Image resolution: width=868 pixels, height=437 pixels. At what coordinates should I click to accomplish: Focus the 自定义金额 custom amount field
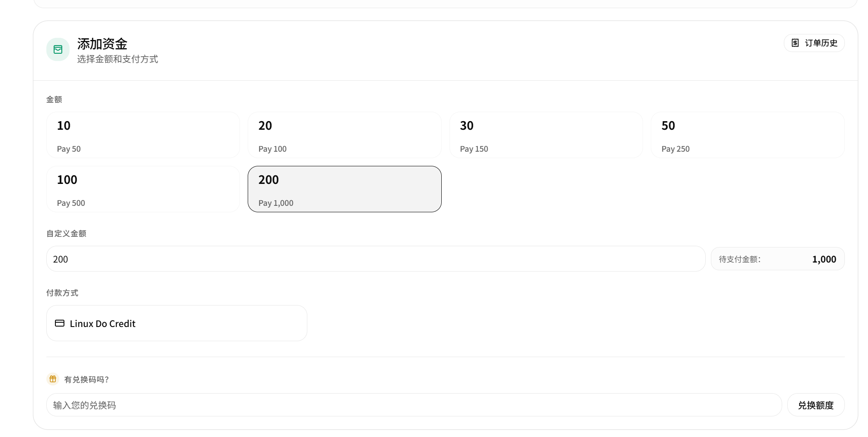tap(376, 259)
